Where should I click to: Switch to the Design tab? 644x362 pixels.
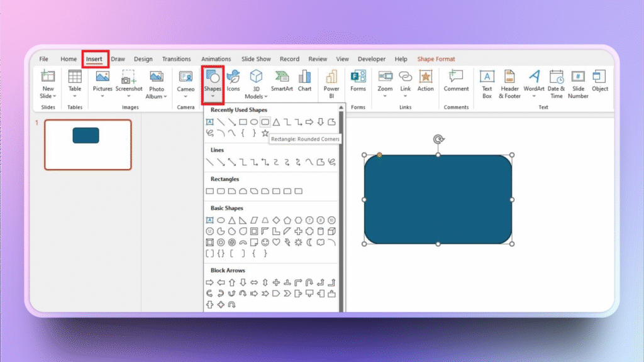(x=143, y=59)
